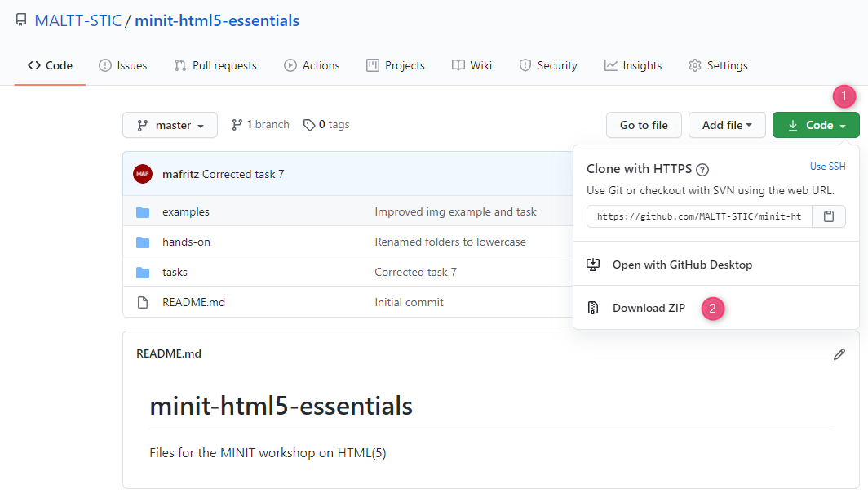
Task: Open the MALTT-STIC organization link
Action: (78, 20)
